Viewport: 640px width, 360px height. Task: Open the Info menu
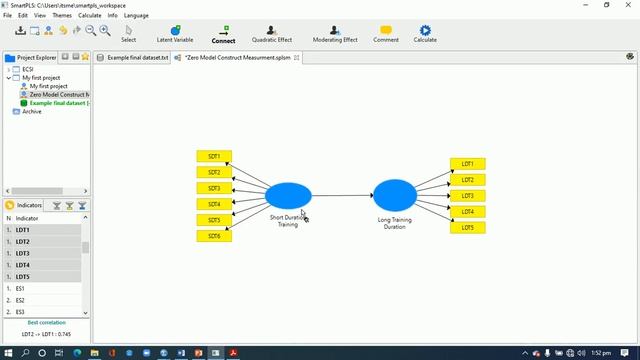(113, 16)
